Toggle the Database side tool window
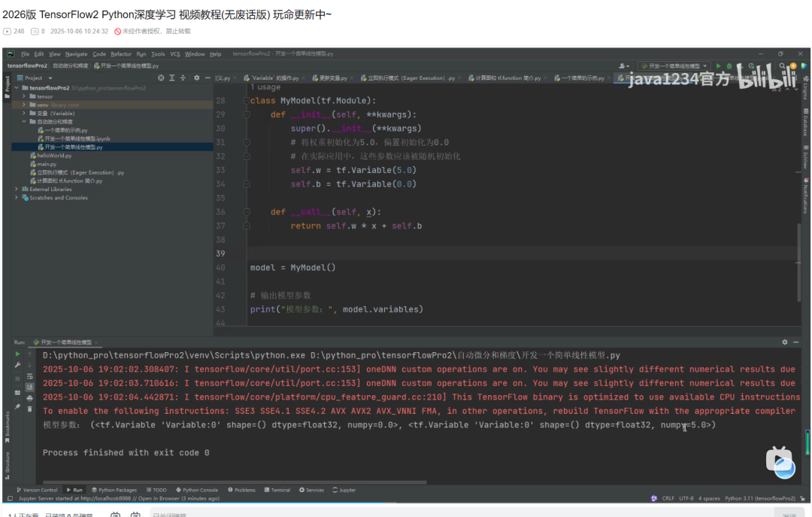This screenshot has height=517, width=812. (x=806, y=123)
